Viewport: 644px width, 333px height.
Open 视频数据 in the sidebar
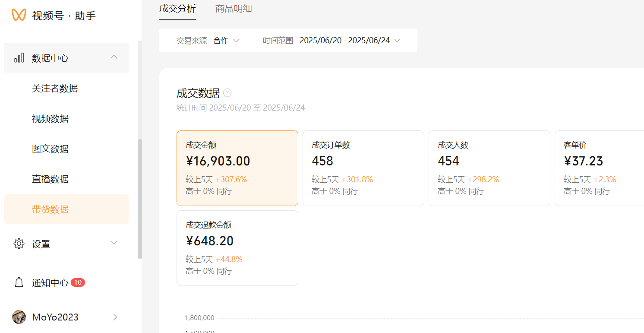(x=66, y=119)
